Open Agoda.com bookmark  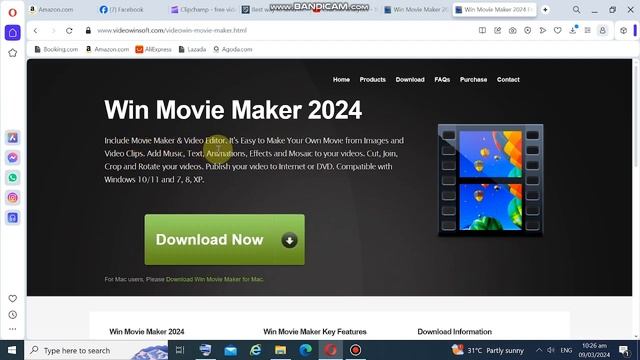click(x=233, y=49)
